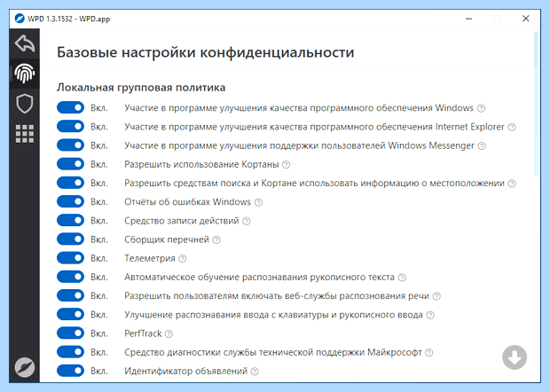Toggle Windows Messenger support program switch

[x=70, y=145]
